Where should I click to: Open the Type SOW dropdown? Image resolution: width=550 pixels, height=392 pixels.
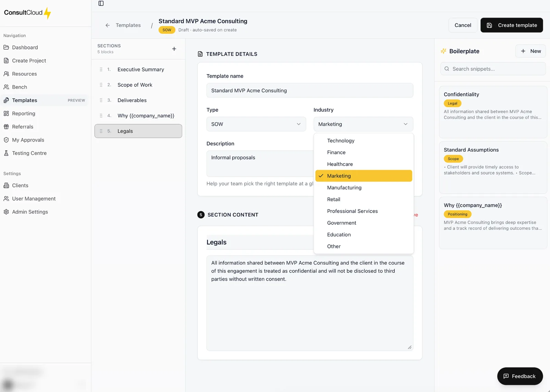256,124
